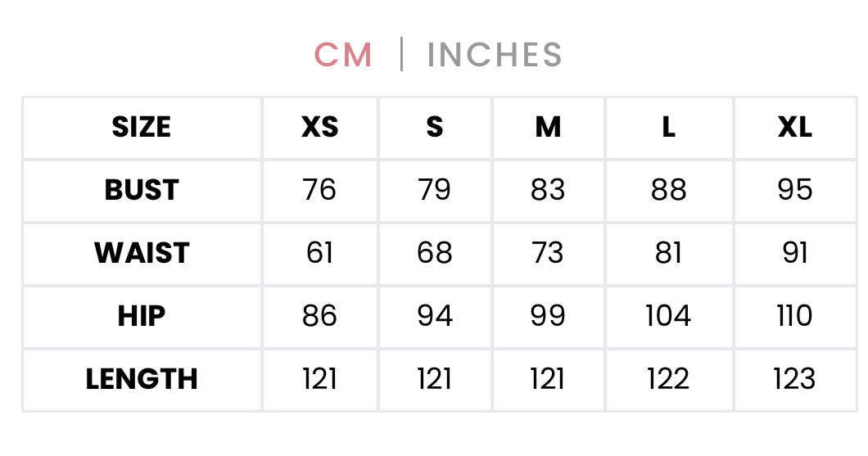868x456 pixels.
Task: Click the XS bust value 76
Action: click(319, 190)
